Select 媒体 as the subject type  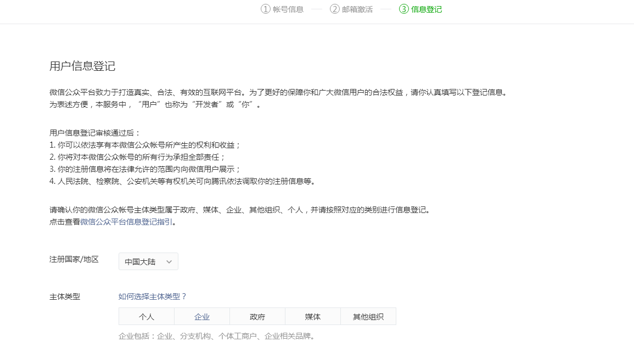tap(313, 317)
